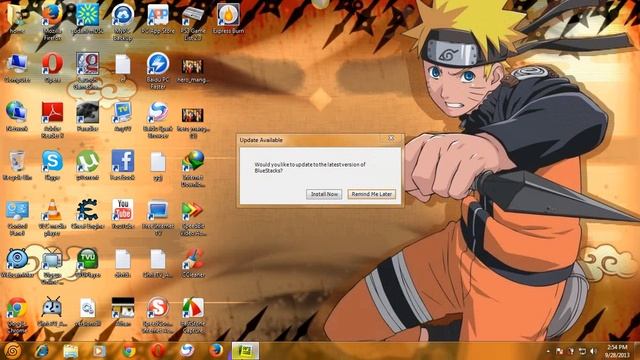Open Mozilla Firefox desktop shortcut
This screenshot has width=640, height=360.
[52, 21]
